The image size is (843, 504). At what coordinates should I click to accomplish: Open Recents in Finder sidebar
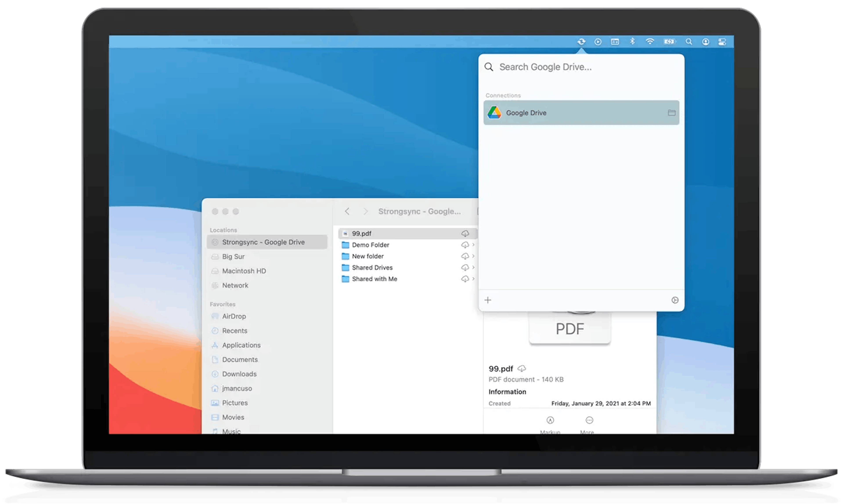[267, 331]
